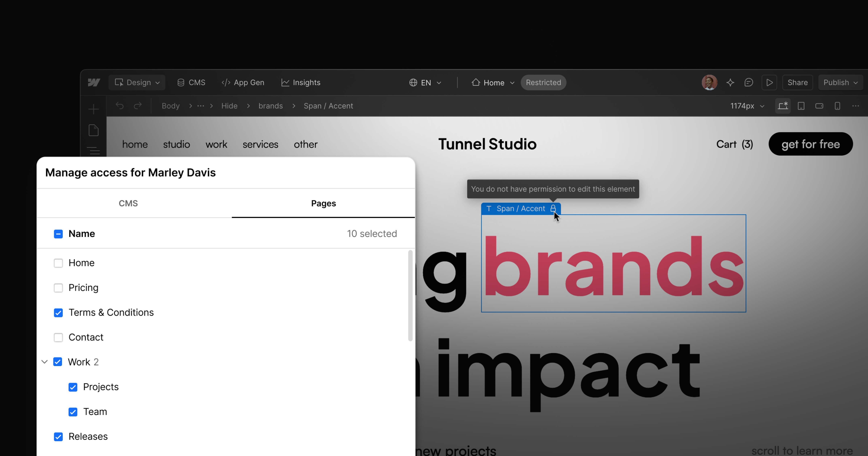Click the redo arrow icon

tap(137, 106)
